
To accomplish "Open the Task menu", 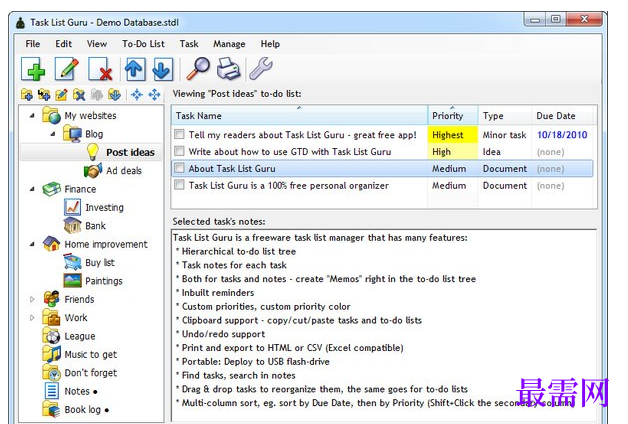I will tap(189, 44).
